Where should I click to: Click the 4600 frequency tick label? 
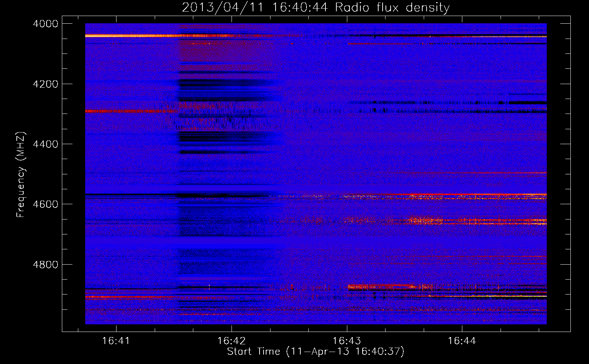(46, 204)
